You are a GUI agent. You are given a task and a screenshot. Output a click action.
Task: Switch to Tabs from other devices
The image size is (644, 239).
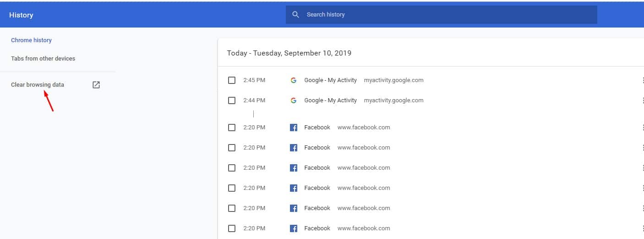click(x=43, y=59)
